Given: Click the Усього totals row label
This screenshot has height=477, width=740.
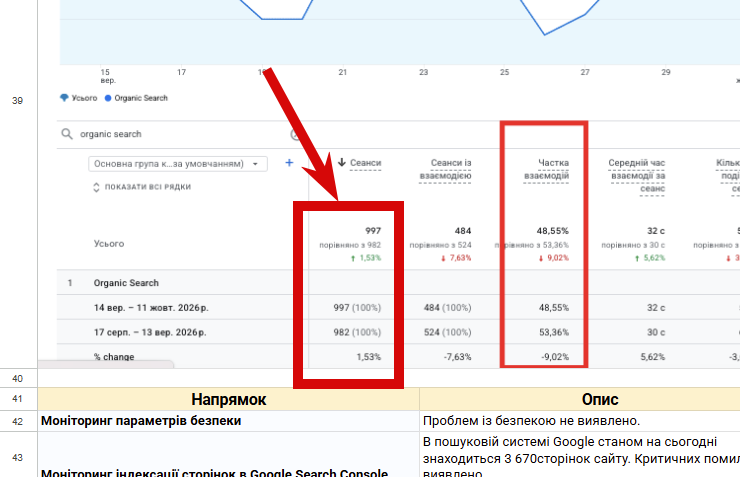Looking at the screenshot, I should click(109, 243).
